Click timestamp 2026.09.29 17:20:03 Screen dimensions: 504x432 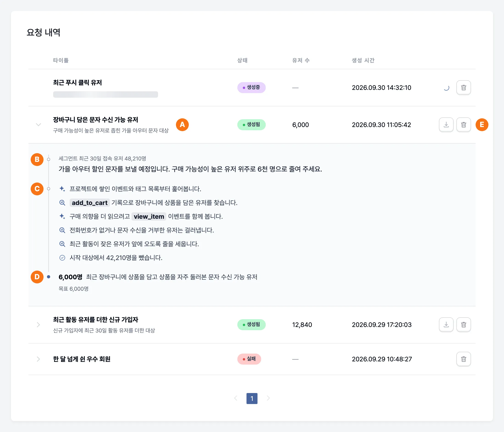click(x=382, y=325)
